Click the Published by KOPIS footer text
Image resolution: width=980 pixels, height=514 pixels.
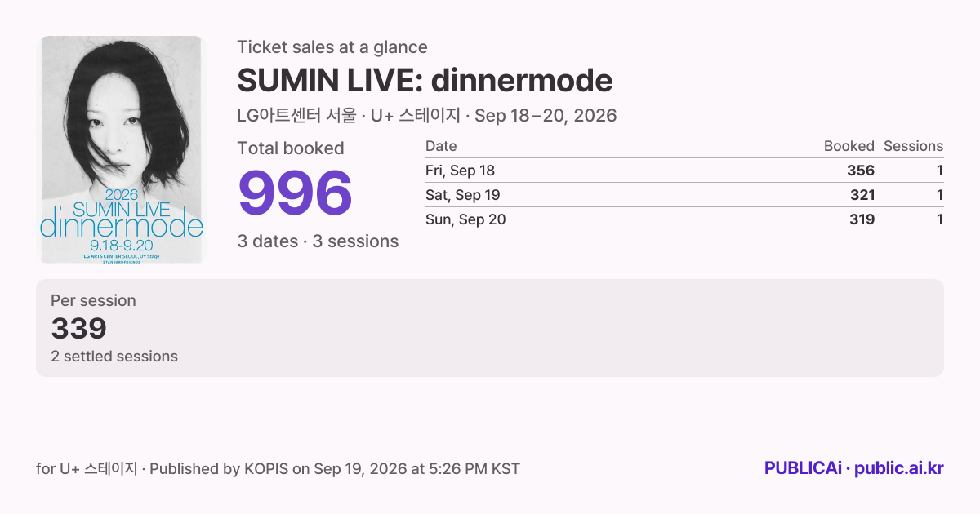(x=335, y=469)
